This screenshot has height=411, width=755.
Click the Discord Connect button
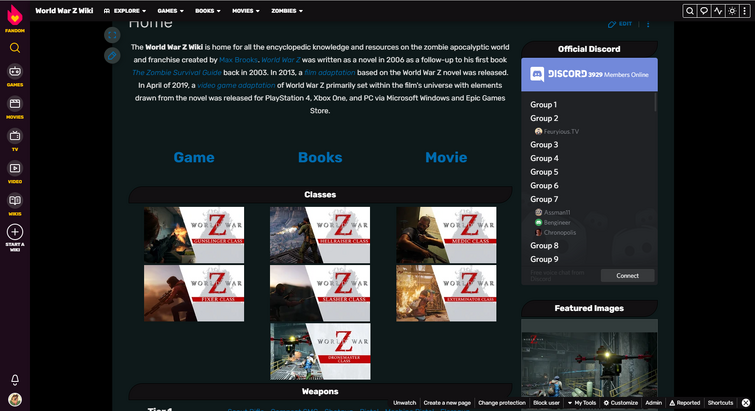[627, 276]
